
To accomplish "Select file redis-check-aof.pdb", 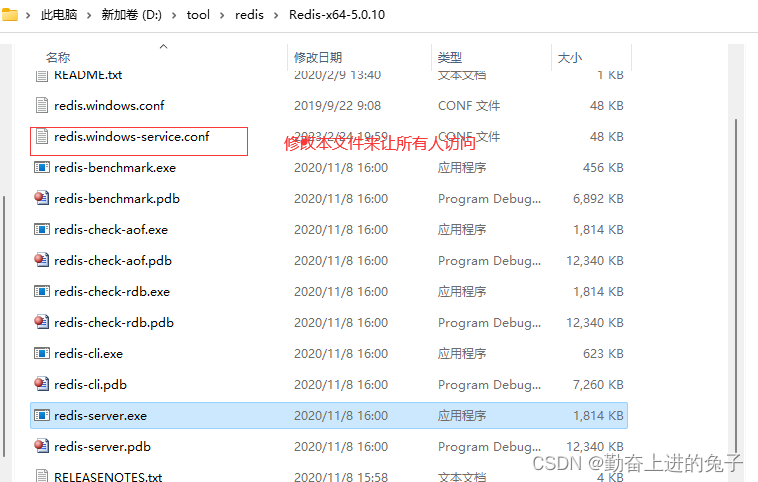I will (x=113, y=260).
